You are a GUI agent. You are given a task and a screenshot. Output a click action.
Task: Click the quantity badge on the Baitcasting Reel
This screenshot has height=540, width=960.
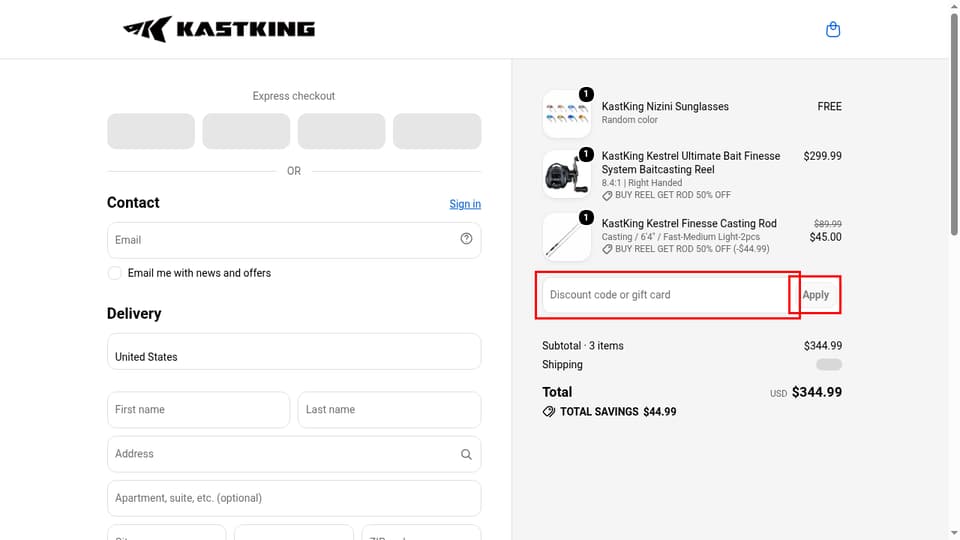pos(586,154)
